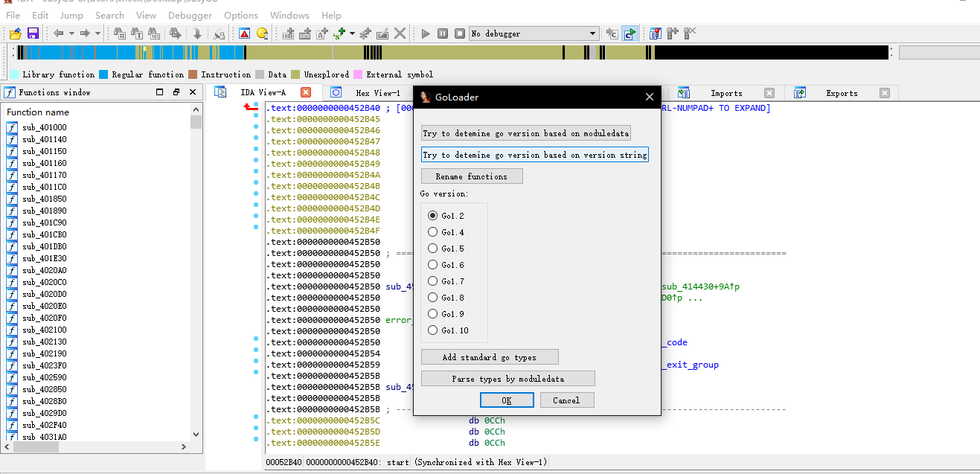Image resolution: width=980 pixels, height=474 pixels.
Task: Click the Regular function color legend swatch
Action: (x=103, y=74)
